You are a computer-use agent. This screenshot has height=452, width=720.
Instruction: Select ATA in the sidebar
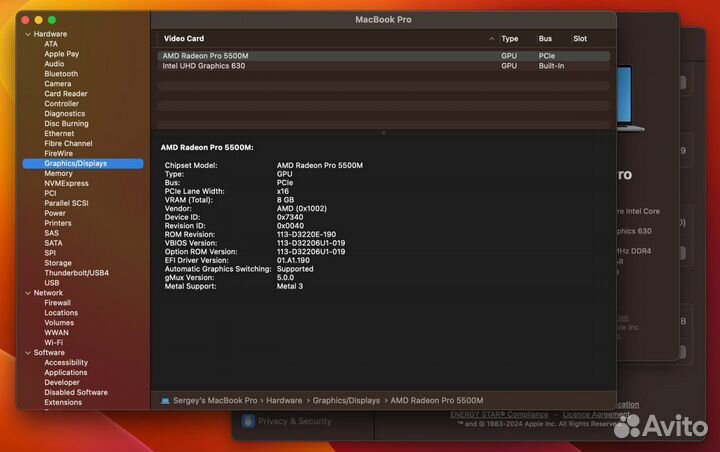[x=51, y=44]
